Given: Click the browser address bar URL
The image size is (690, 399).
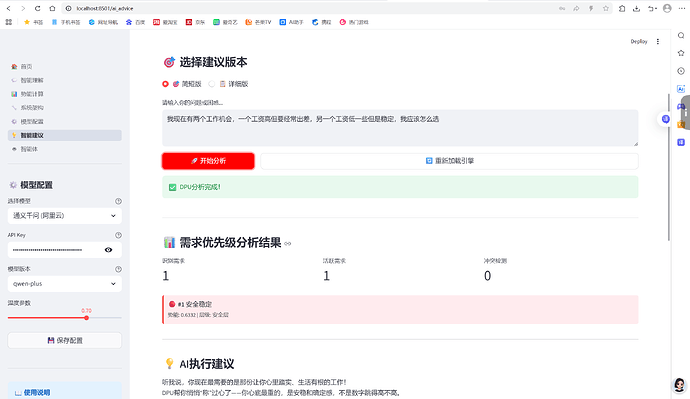Looking at the screenshot, I should click(105, 8).
